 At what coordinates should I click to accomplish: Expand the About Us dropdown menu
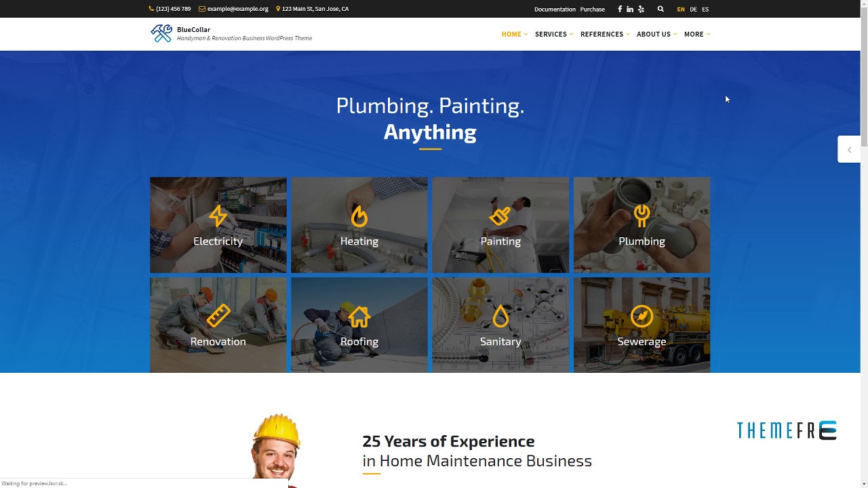[x=656, y=34]
